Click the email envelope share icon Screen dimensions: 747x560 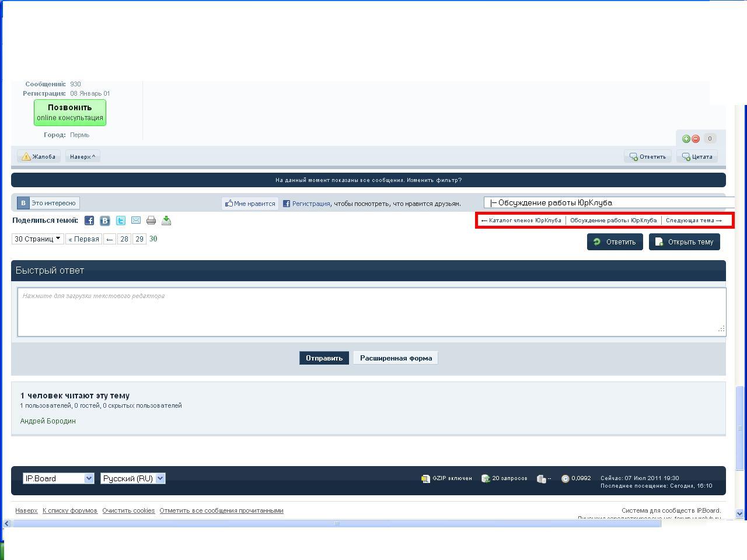point(136,220)
